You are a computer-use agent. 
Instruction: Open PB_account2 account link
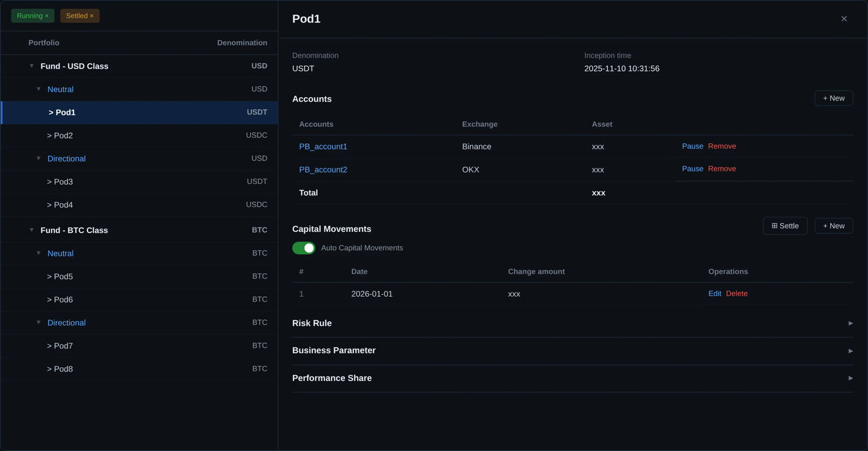click(323, 169)
